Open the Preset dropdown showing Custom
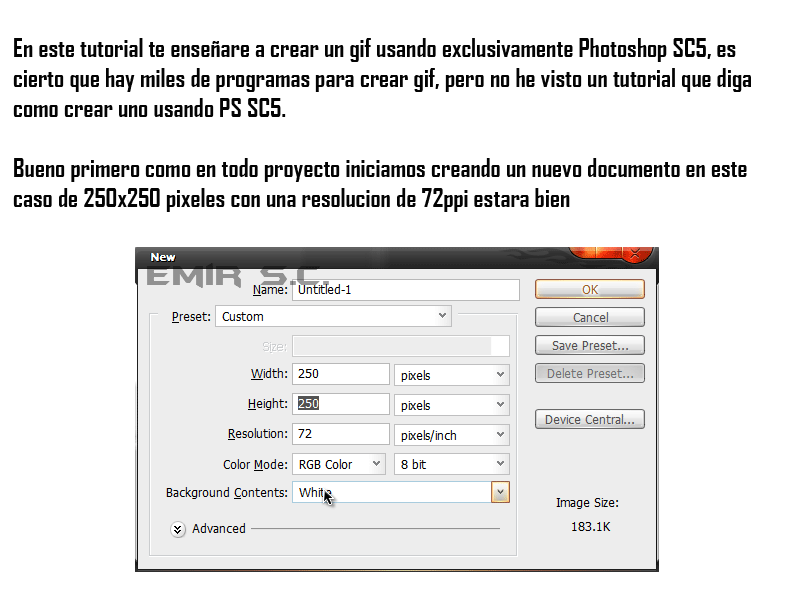800x600 pixels. [333, 316]
